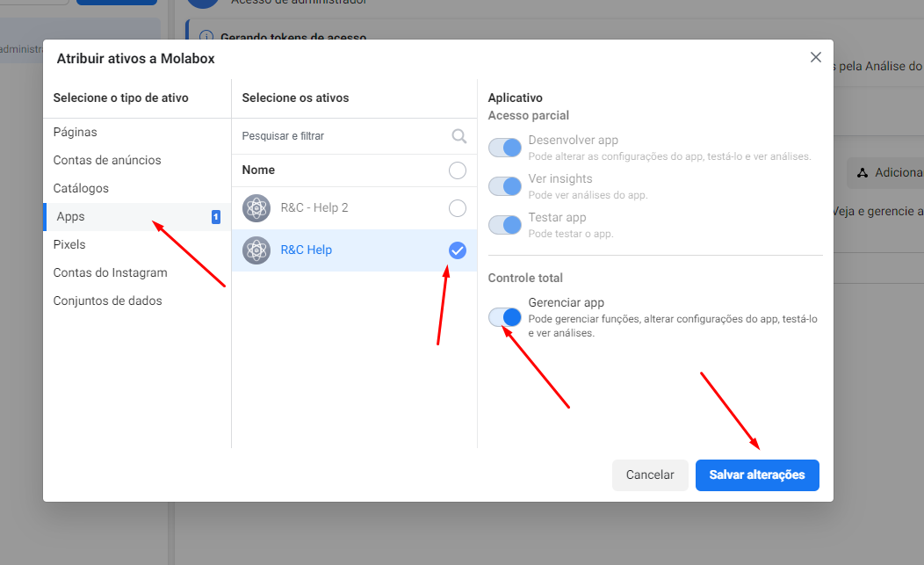The height and width of the screenshot is (565, 924).
Task: Select Pixels asset type
Action: [69, 244]
